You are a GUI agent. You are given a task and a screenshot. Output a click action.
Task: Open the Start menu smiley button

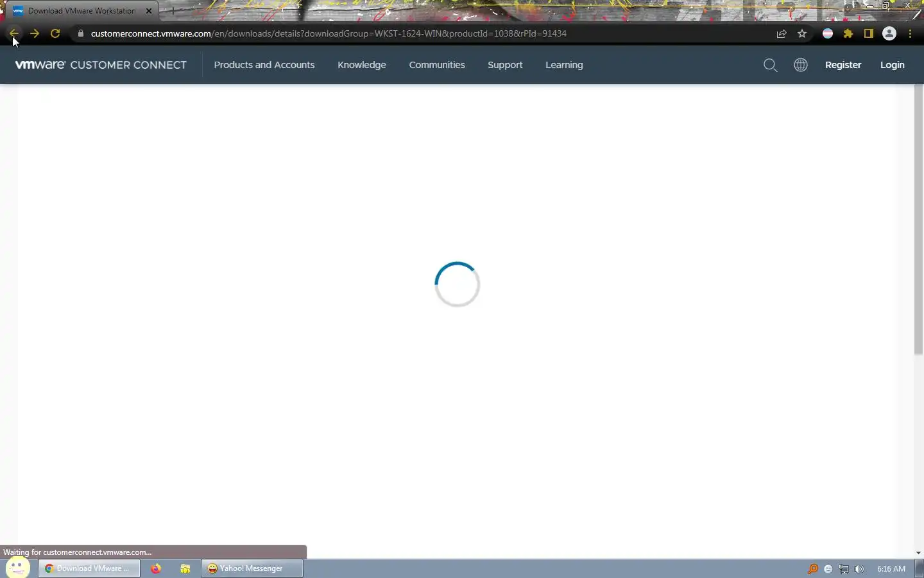click(18, 568)
